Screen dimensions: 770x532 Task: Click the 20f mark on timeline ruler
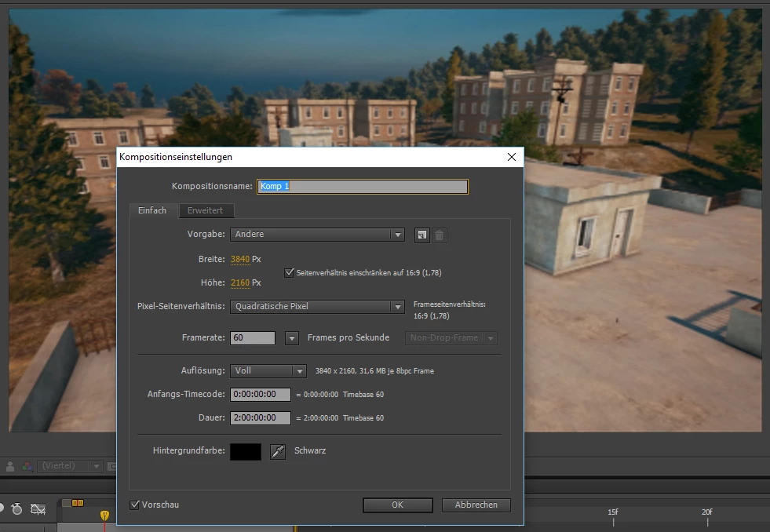[x=707, y=512]
